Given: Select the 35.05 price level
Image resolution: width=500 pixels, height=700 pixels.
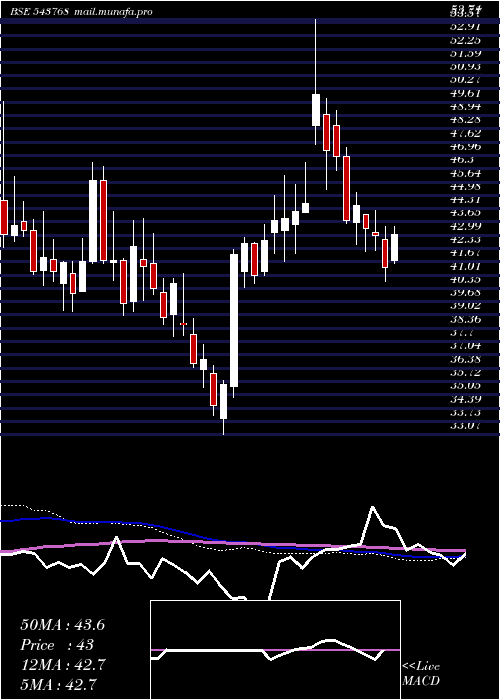Looking at the screenshot, I should (x=466, y=386).
